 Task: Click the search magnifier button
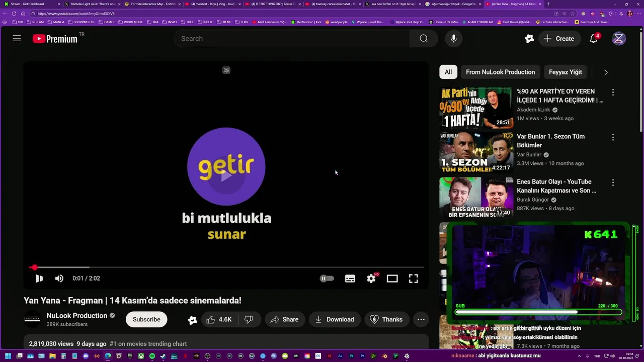coord(424,39)
